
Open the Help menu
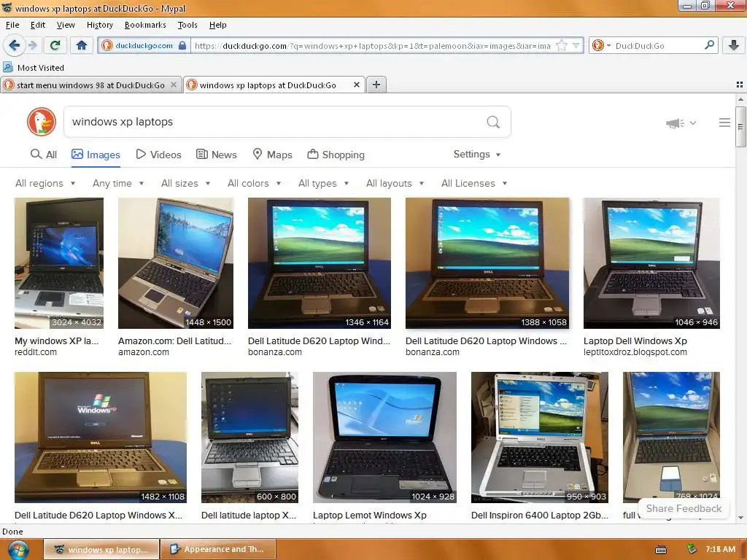(x=217, y=25)
